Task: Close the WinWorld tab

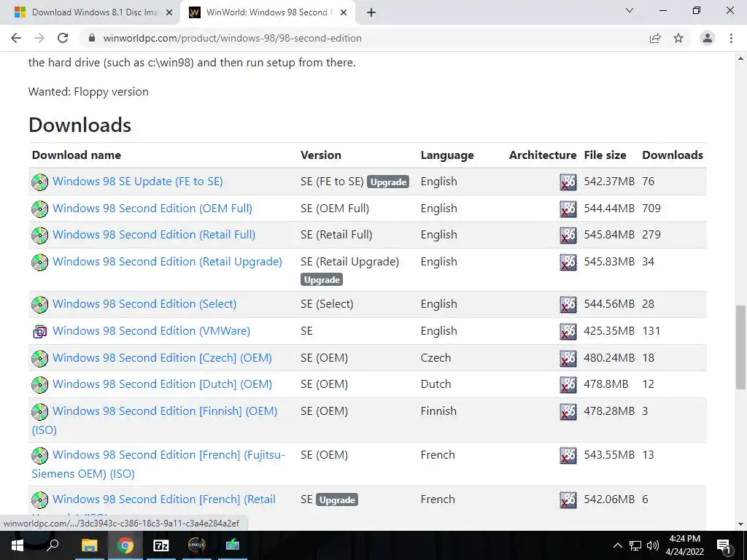Action: coord(344,13)
